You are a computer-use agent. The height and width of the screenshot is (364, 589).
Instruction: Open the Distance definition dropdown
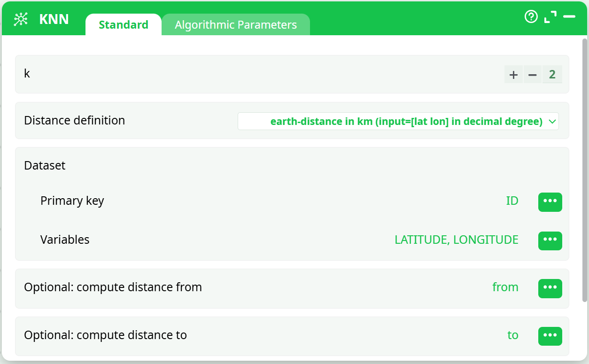pos(397,121)
